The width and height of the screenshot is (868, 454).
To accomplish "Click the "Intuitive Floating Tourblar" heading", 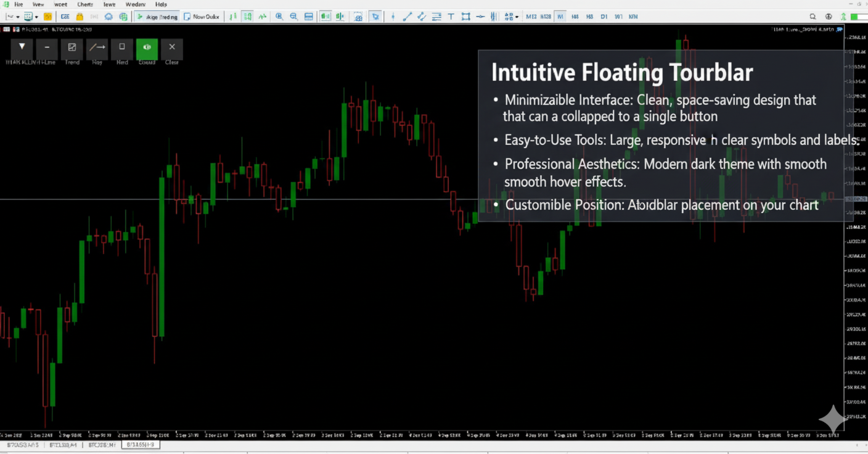I will (x=622, y=73).
